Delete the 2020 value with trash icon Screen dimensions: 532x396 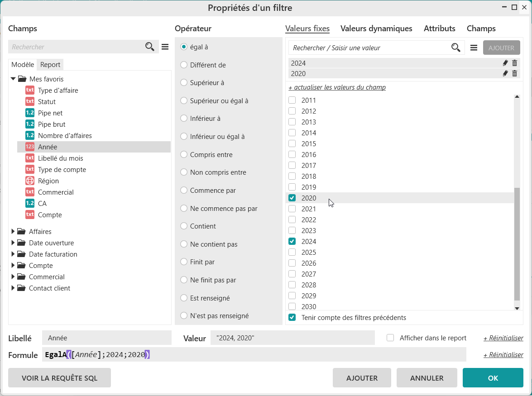pos(514,74)
